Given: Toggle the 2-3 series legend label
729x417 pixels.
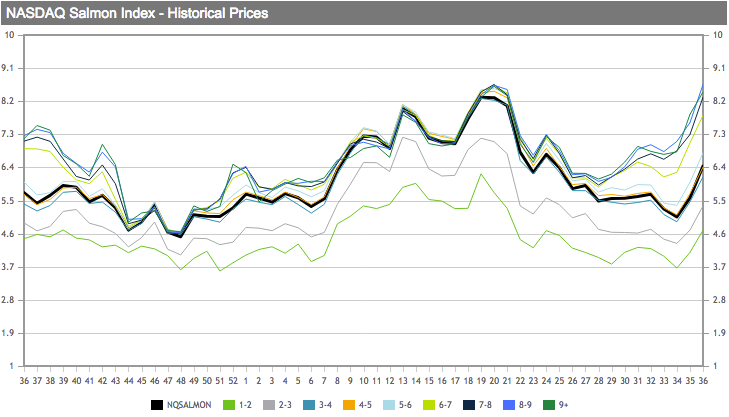Looking at the screenshot, I should (x=285, y=405).
